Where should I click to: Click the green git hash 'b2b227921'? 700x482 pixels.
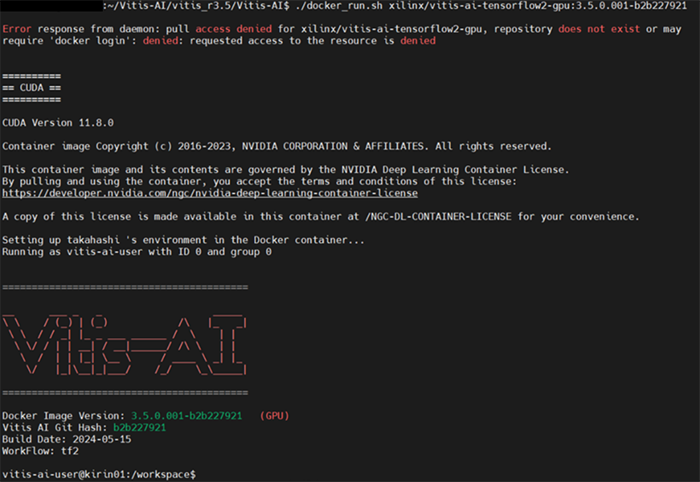[139, 428]
